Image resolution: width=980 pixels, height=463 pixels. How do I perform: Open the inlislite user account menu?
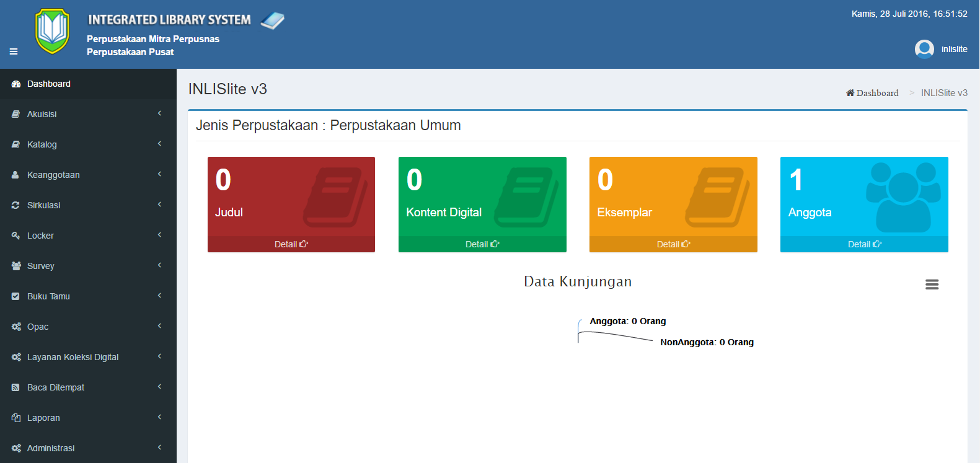941,49
